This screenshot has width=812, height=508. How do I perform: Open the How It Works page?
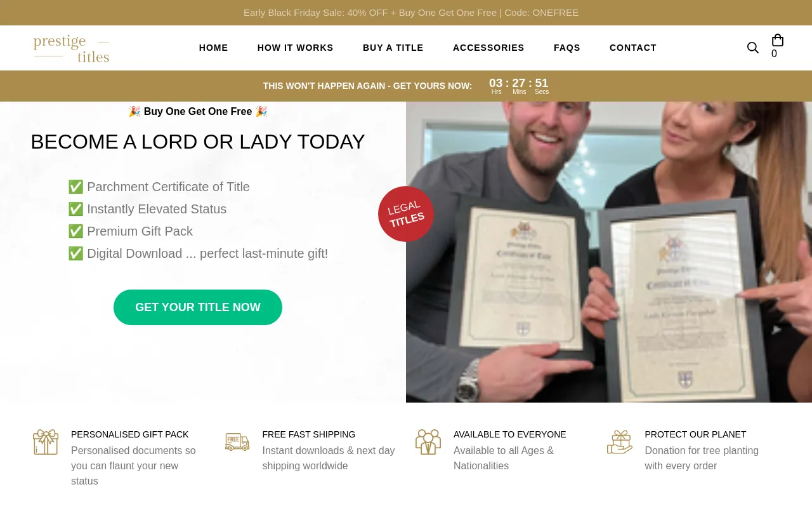pyautogui.click(x=296, y=48)
